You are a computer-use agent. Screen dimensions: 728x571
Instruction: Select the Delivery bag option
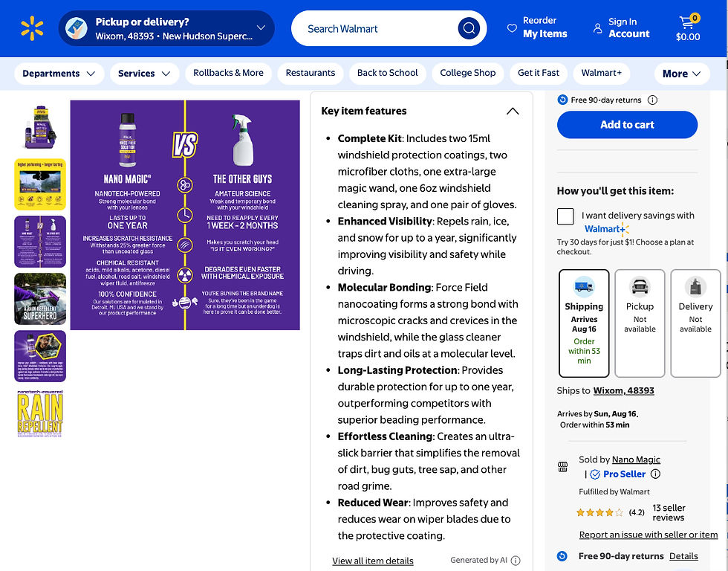[695, 323]
